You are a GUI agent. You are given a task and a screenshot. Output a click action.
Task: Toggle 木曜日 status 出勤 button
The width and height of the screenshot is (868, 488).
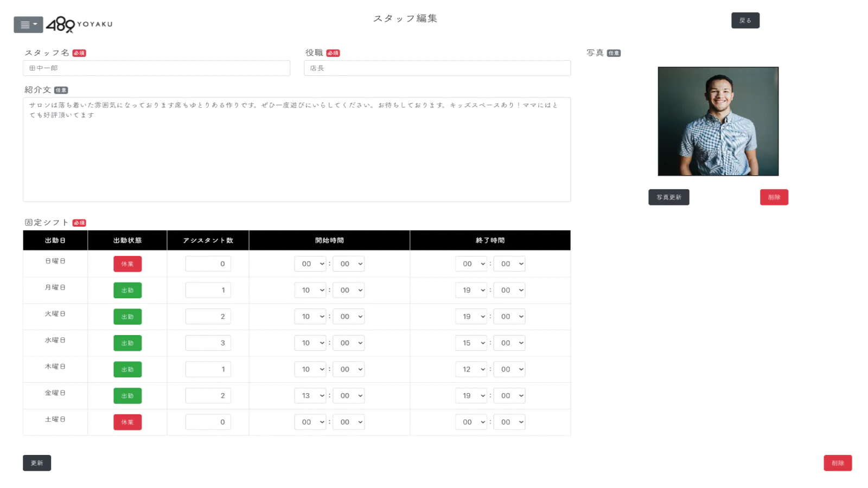click(127, 370)
